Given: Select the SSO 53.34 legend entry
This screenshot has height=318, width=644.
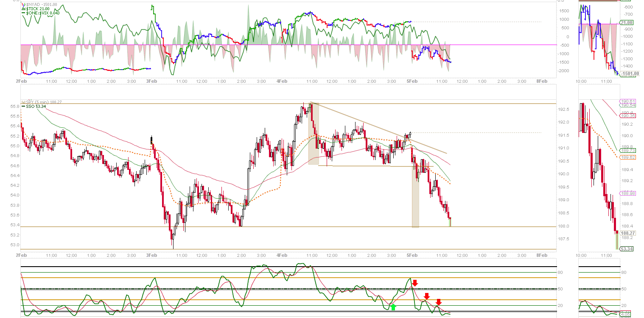Looking at the screenshot, I should [34, 106].
